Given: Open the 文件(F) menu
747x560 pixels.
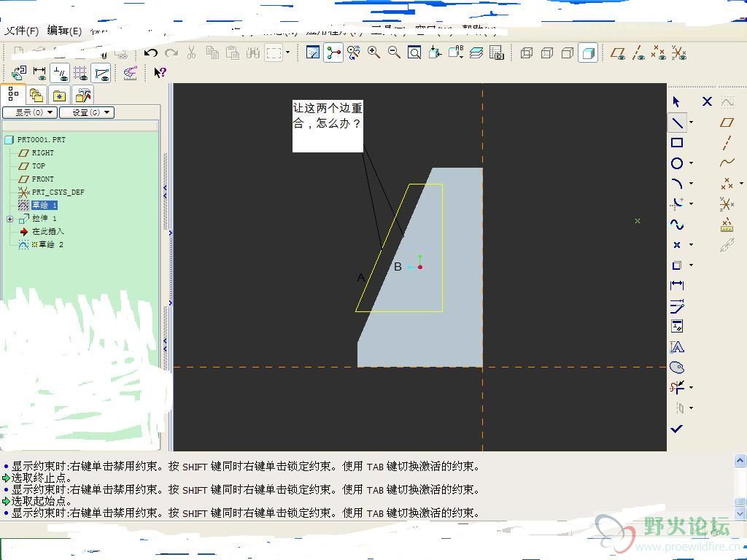Looking at the screenshot, I should click(x=21, y=31).
